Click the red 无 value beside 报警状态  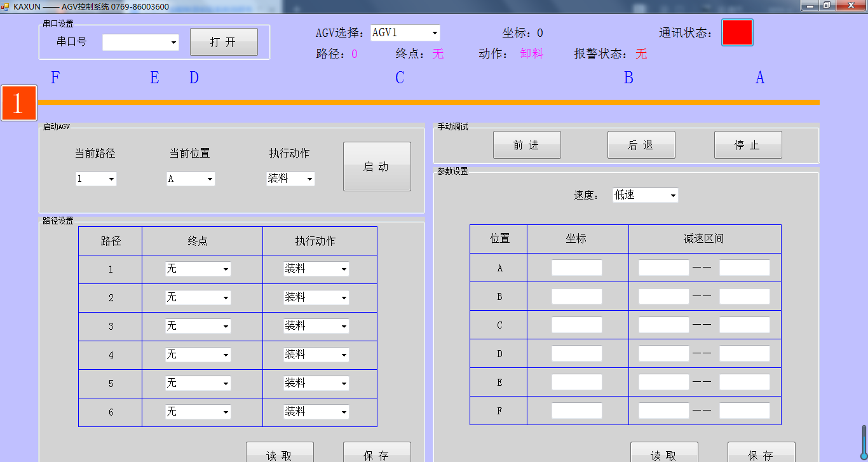(x=641, y=54)
